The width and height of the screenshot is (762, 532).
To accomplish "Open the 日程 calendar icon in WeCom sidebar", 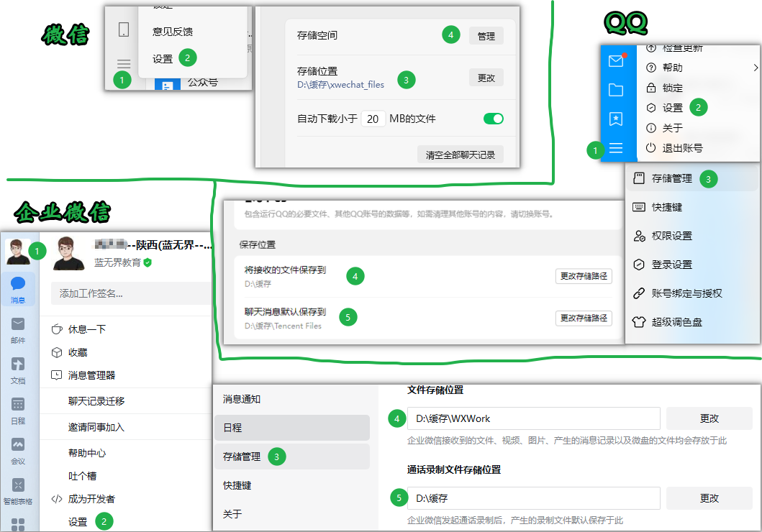I will [18, 411].
